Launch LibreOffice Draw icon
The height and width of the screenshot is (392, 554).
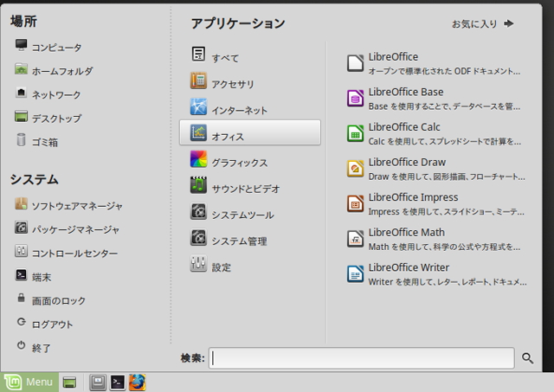[x=355, y=169]
